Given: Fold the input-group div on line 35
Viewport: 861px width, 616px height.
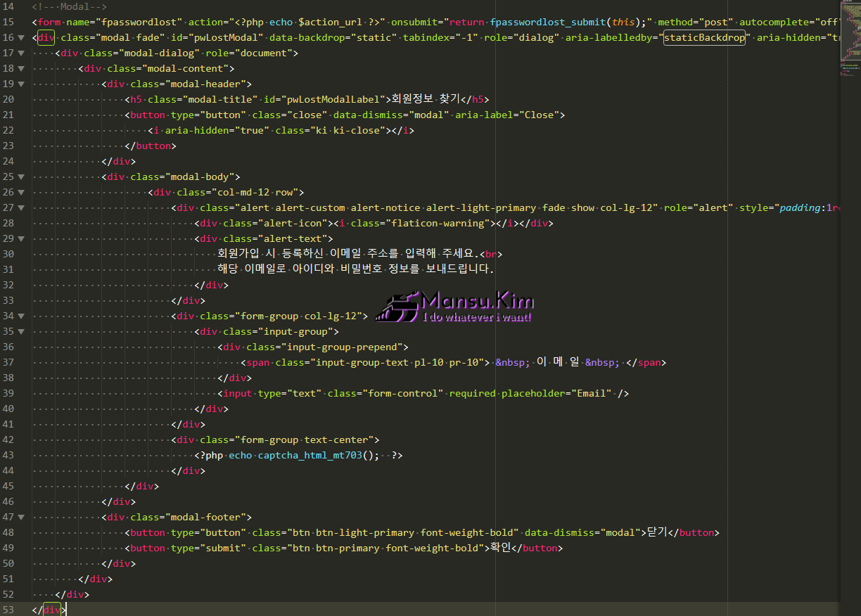Looking at the screenshot, I should pos(21,332).
